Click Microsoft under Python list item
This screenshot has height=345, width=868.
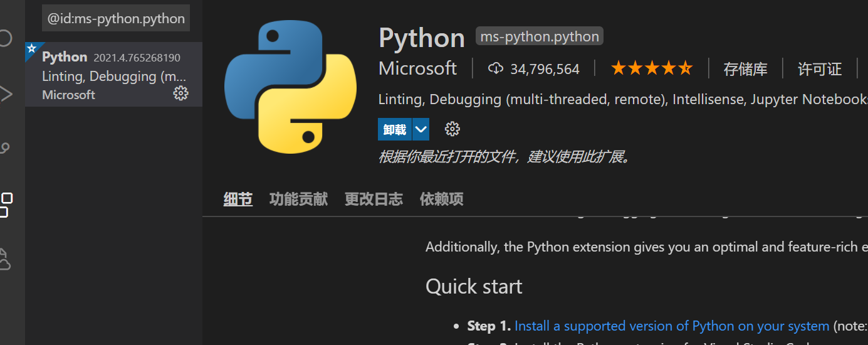coord(68,95)
